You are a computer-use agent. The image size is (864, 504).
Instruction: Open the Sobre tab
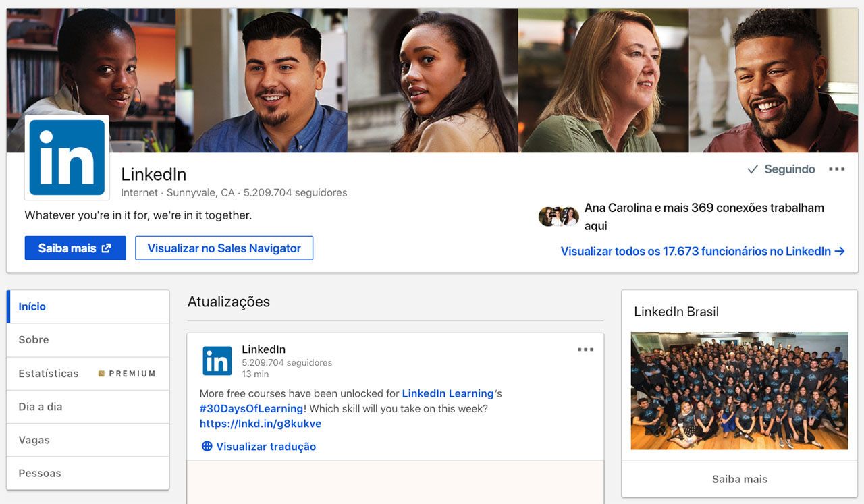[88, 340]
